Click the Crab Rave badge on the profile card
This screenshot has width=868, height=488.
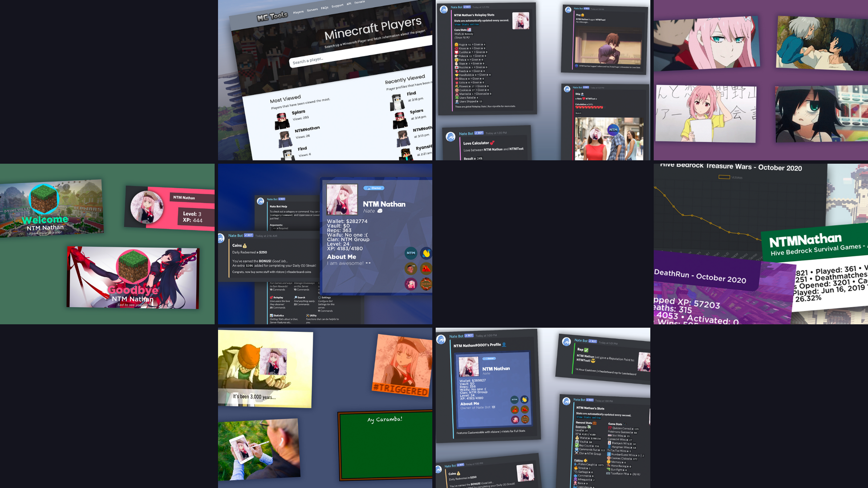[426, 283]
